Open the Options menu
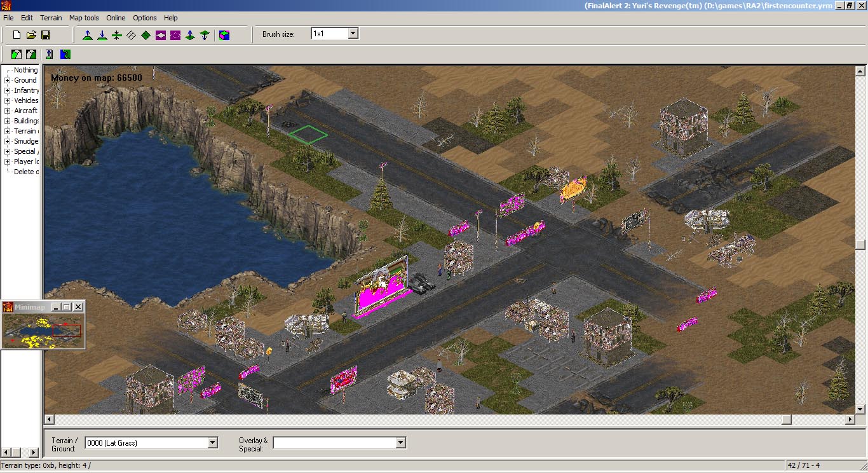 [x=145, y=18]
